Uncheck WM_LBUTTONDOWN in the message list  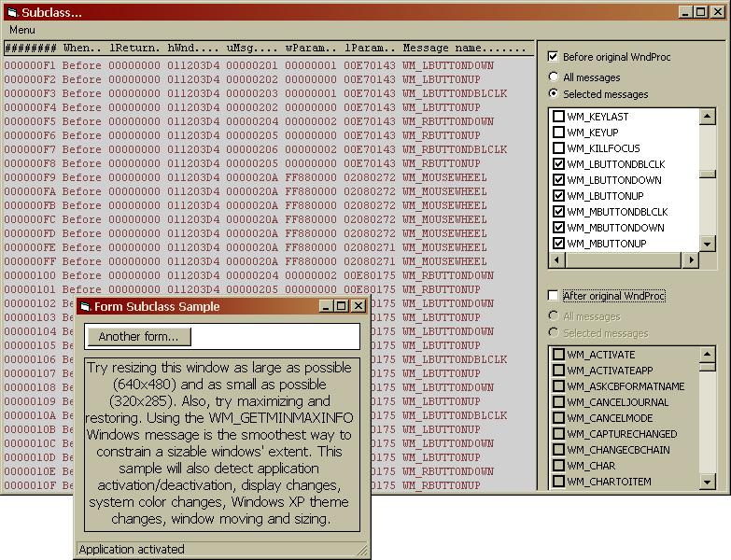[559, 180]
